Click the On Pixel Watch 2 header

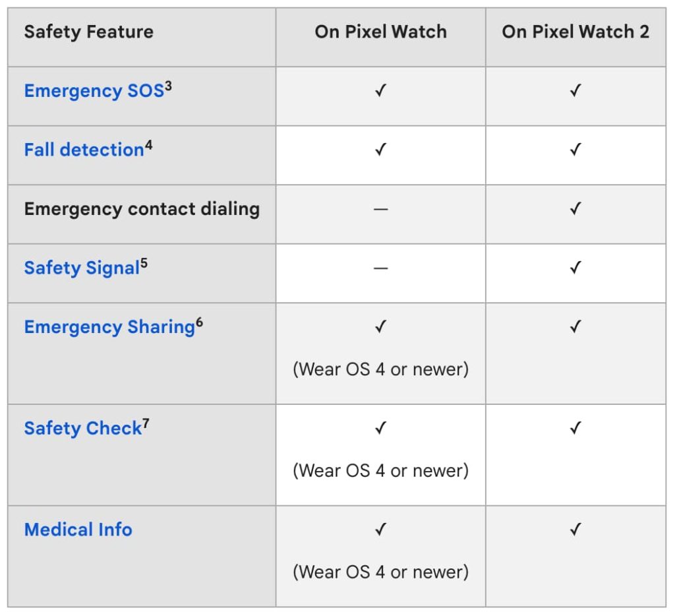pos(575,32)
